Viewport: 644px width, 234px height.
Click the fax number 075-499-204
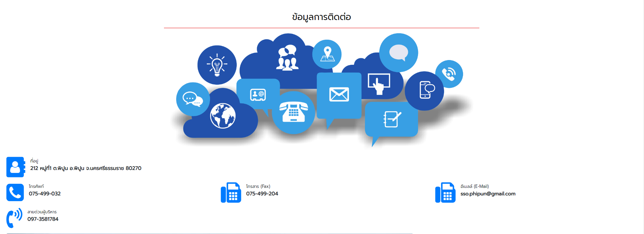262,194
